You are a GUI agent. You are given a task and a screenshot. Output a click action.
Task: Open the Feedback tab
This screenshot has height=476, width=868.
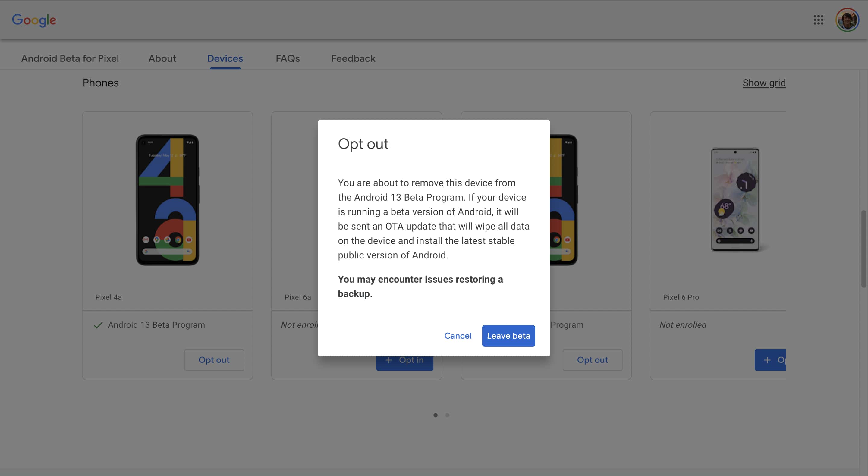pos(353,59)
